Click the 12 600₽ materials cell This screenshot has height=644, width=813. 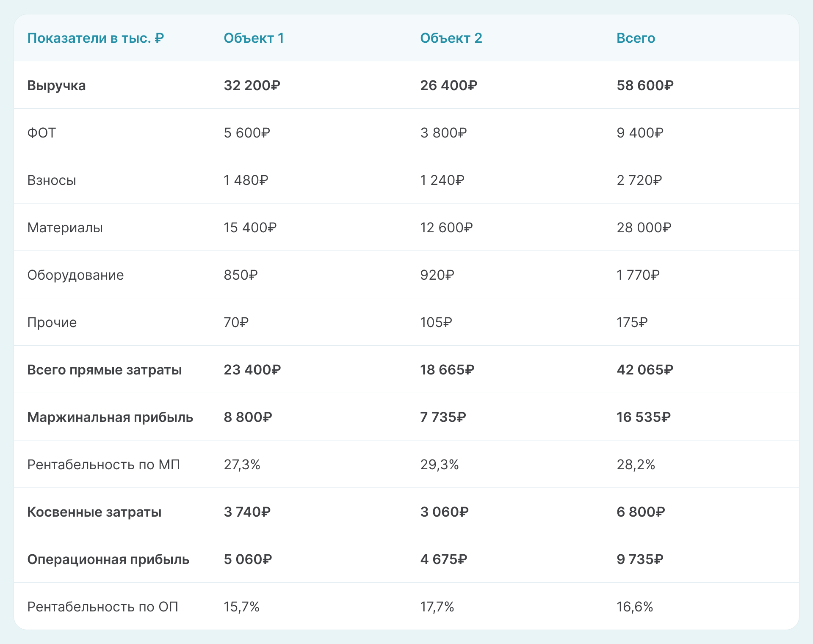(x=446, y=228)
